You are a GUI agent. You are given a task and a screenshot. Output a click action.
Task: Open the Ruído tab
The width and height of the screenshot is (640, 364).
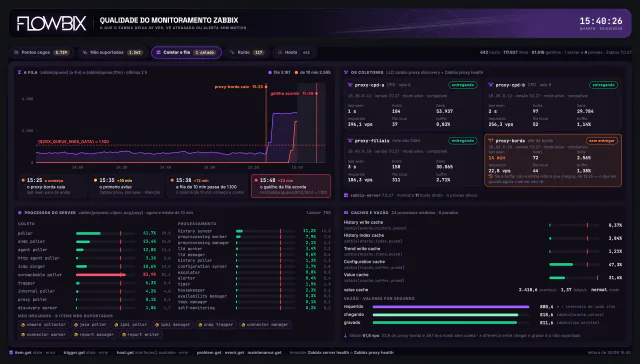[247, 53]
